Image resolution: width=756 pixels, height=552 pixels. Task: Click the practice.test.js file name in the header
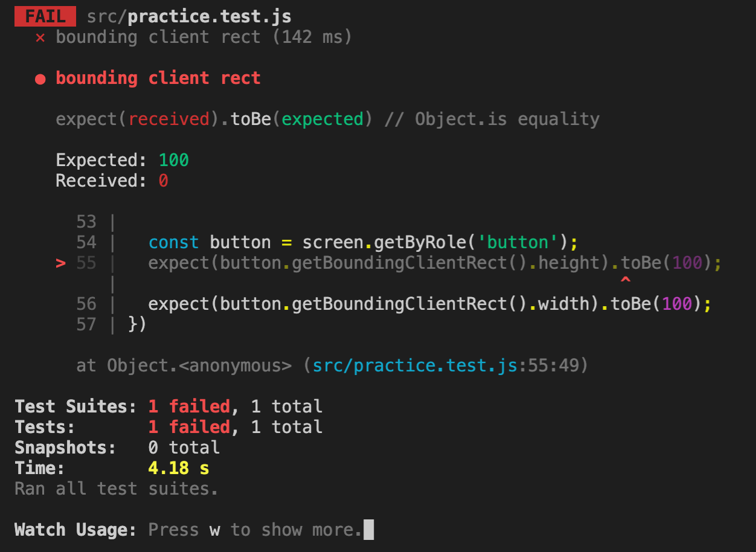coord(210,16)
